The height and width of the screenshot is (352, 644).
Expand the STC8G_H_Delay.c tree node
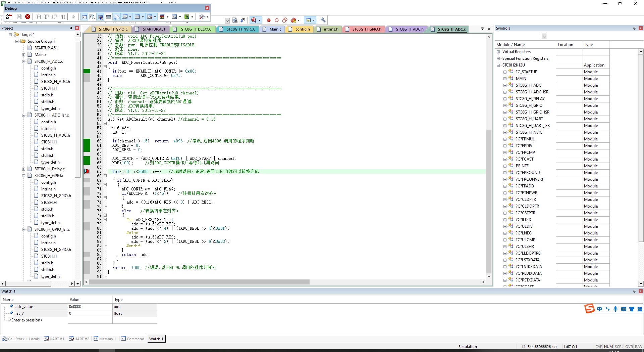pos(23,169)
